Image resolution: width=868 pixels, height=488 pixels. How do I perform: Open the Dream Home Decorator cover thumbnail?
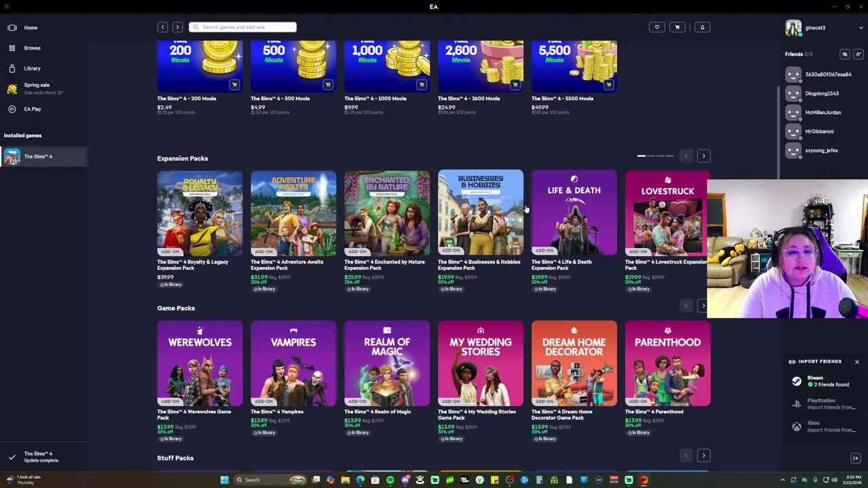point(574,363)
